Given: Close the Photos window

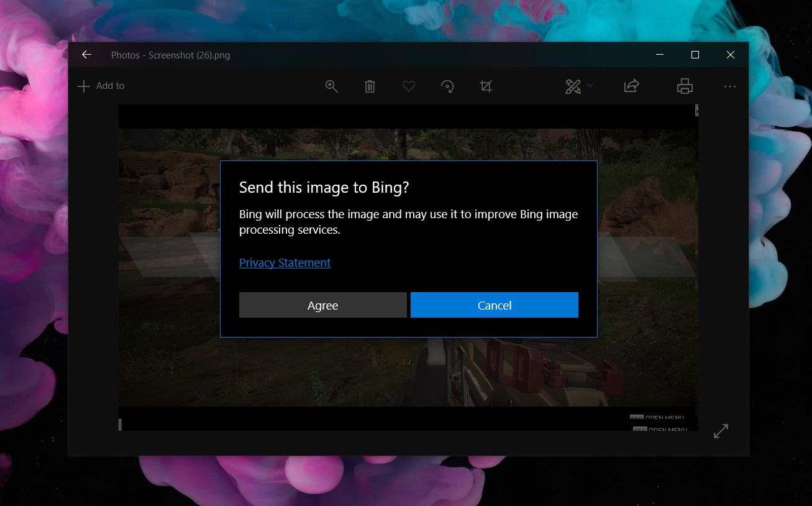Looking at the screenshot, I should click(x=731, y=55).
